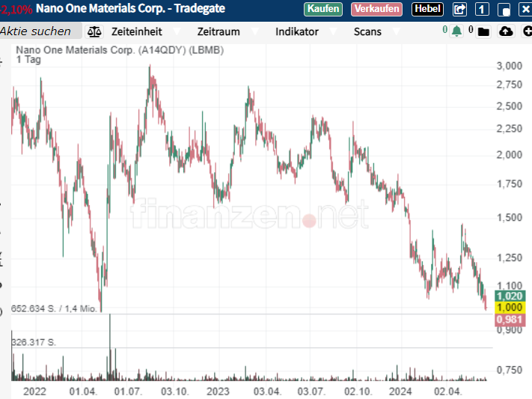Click the 2024 date axis label

[400, 392]
